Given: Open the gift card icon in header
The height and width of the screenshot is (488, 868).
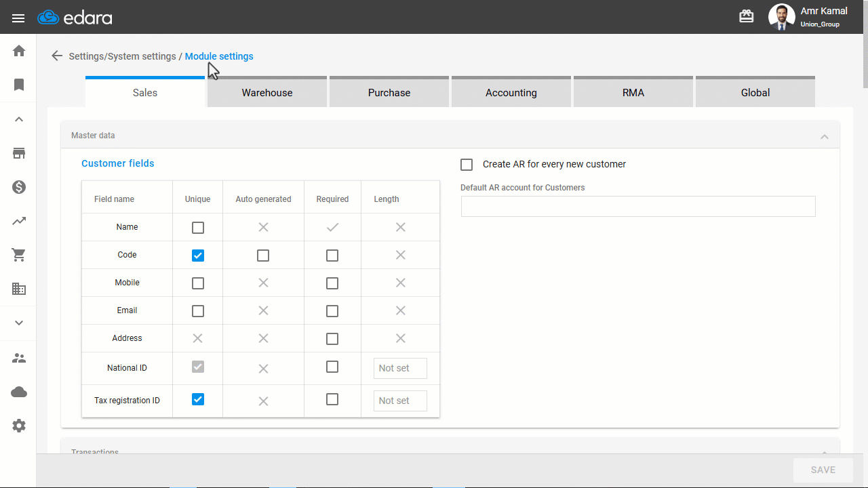Looking at the screenshot, I should click(747, 16).
